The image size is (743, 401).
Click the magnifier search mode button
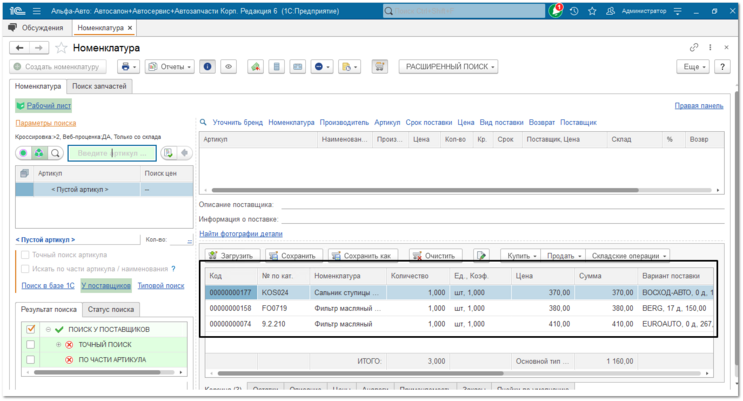point(55,153)
